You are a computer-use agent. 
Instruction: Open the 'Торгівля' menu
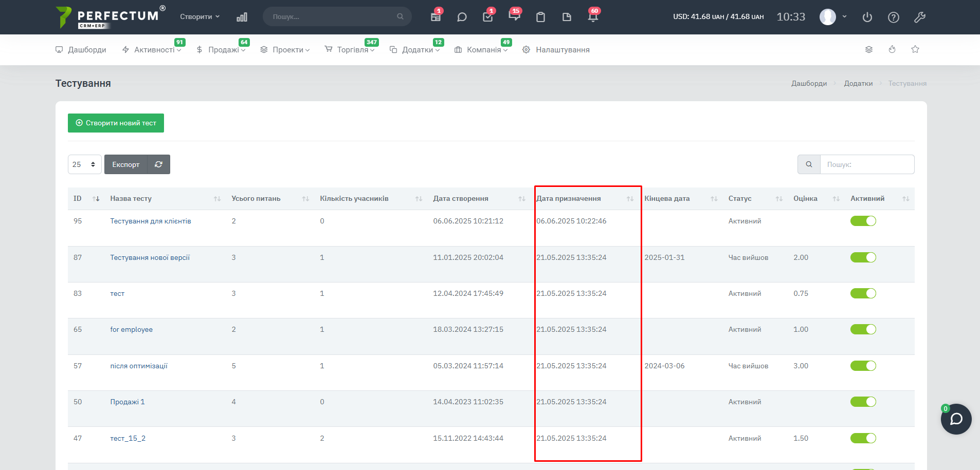pos(352,50)
